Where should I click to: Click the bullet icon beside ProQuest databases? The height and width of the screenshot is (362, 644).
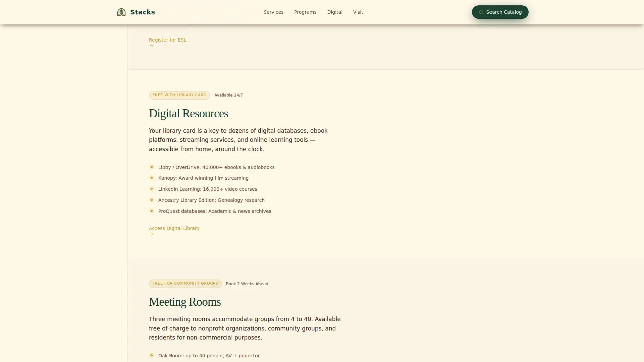[x=152, y=211]
